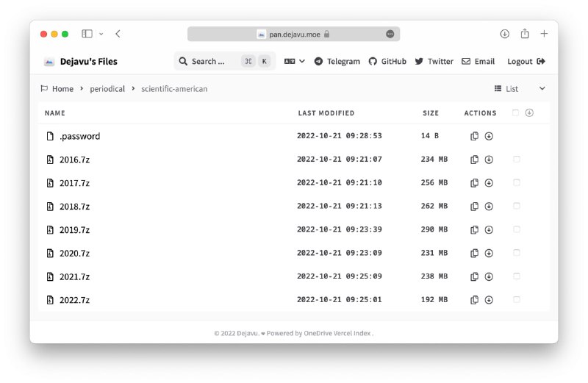588x383 pixels.
Task: Open OneDrive Vercel Index footer link
Action: coord(337,333)
